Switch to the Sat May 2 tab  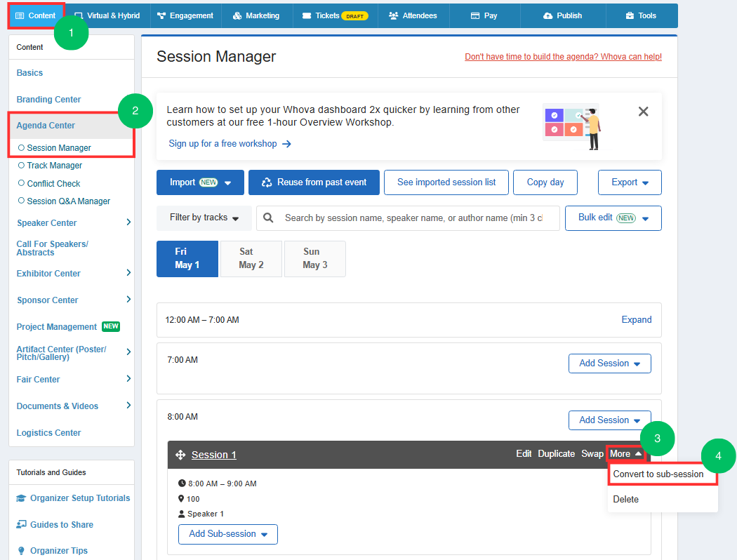coord(251,259)
